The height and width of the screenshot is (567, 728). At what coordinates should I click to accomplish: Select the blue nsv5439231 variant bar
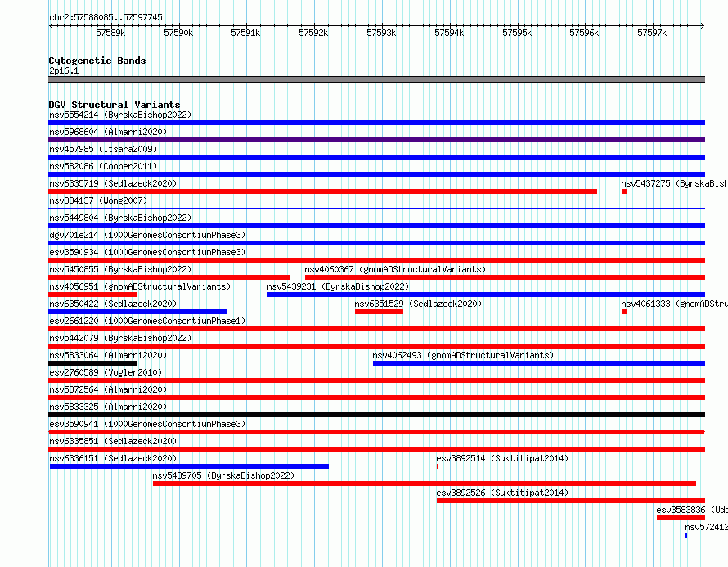486,295
